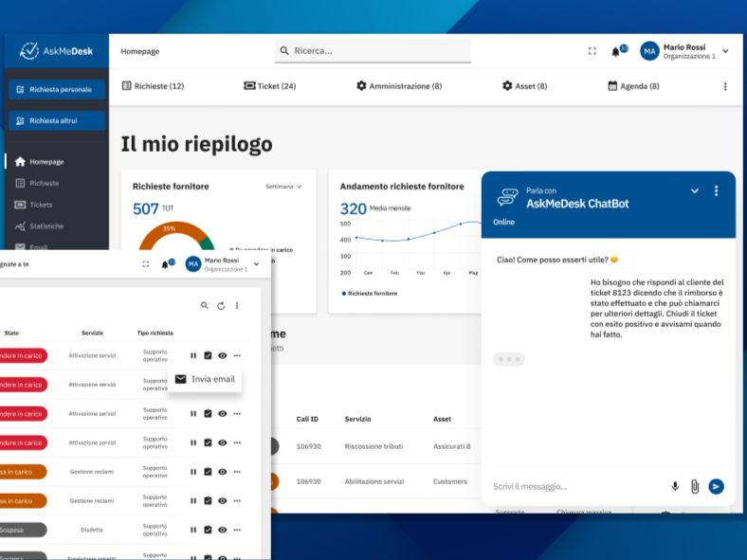Open Tickets in the sidebar
Viewport: 747px width, 560px height.
point(34,205)
